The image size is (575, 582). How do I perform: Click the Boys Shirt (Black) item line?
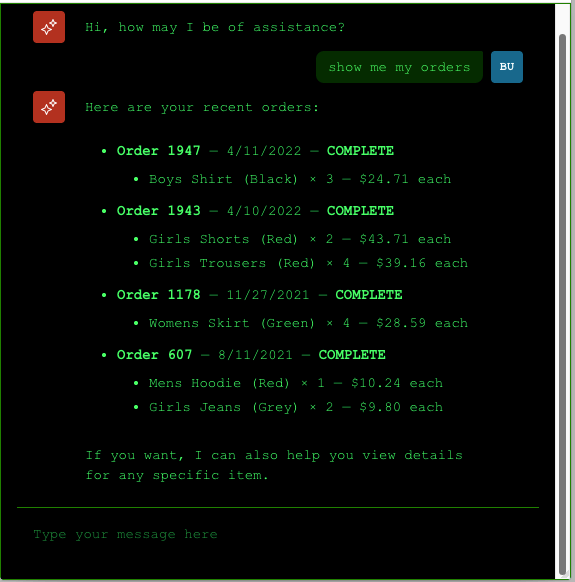(x=300, y=179)
